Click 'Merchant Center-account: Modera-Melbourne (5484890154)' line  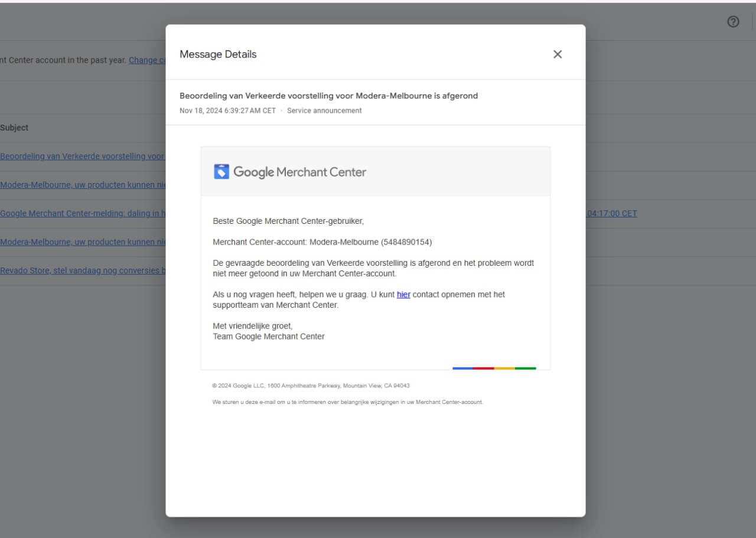coord(322,242)
